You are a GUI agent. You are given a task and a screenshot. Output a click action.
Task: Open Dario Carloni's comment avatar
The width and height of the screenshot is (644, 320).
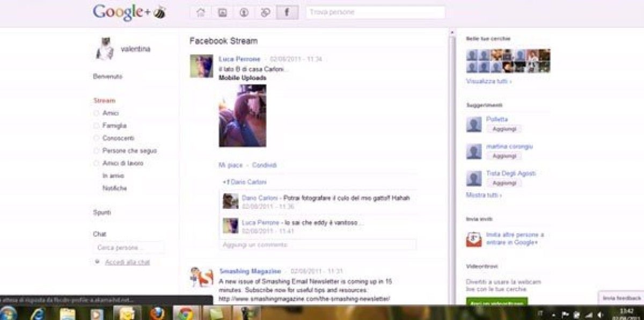[x=231, y=201]
